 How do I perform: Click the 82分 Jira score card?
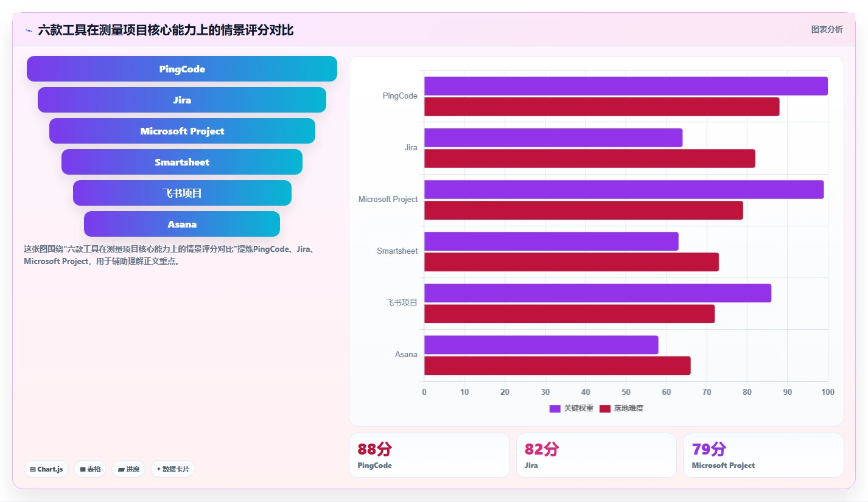597,455
